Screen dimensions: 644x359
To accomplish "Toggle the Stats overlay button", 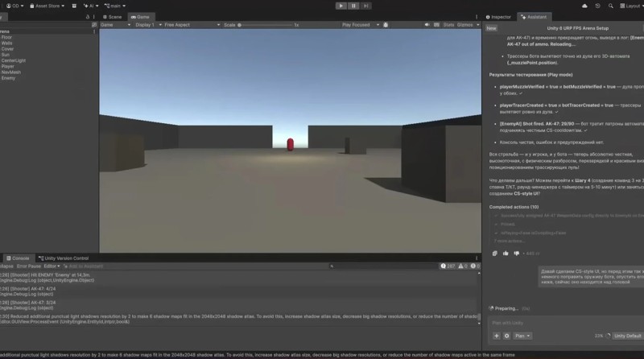I will 448,25.
